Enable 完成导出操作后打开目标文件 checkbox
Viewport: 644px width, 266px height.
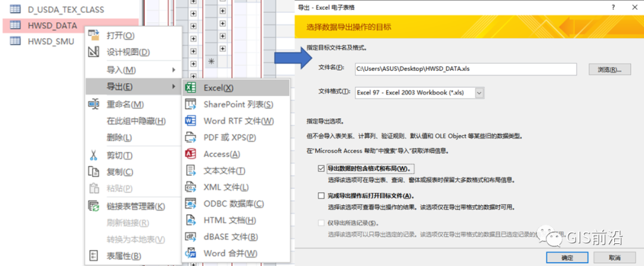point(321,196)
